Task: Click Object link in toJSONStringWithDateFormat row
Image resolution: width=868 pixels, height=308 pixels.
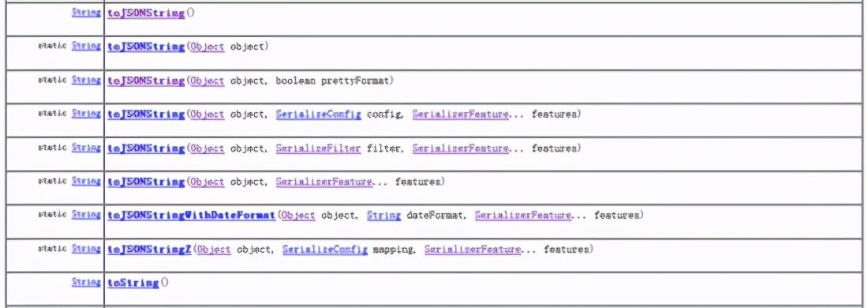Action: click(x=298, y=216)
